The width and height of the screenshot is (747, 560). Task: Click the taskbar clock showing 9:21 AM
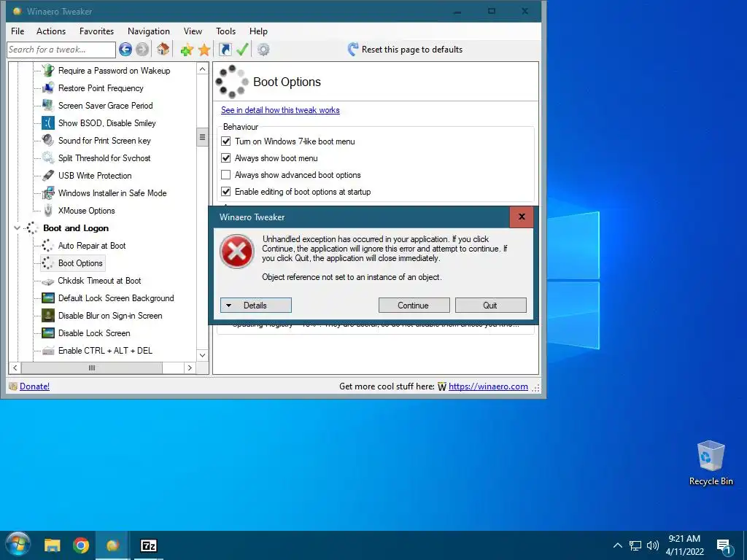(684, 545)
